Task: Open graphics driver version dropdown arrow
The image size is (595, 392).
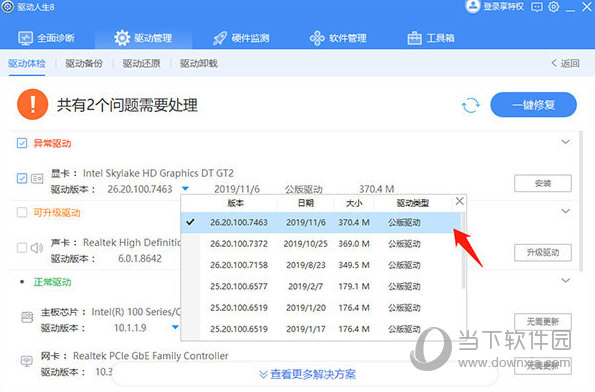Action: coord(185,188)
